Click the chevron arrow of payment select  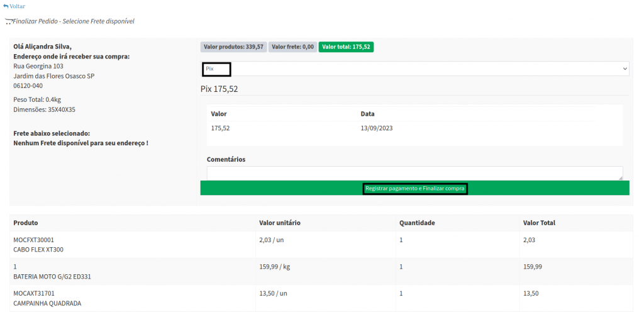click(625, 69)
